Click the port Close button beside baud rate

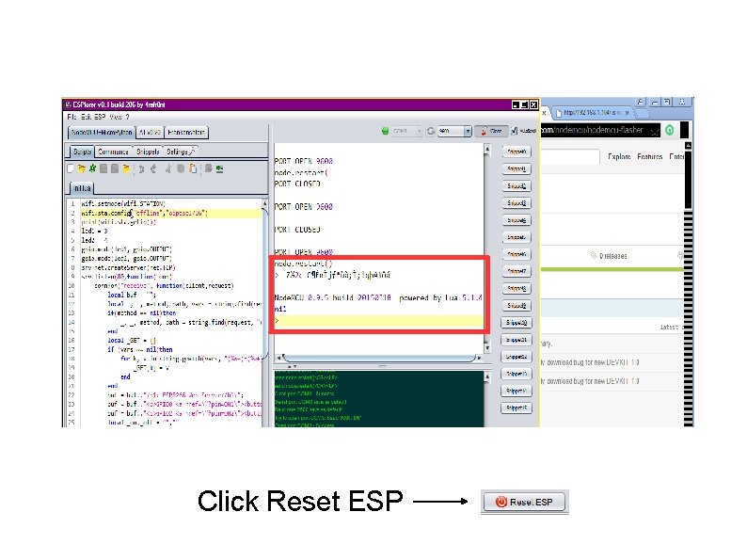[x=491, y=131]
